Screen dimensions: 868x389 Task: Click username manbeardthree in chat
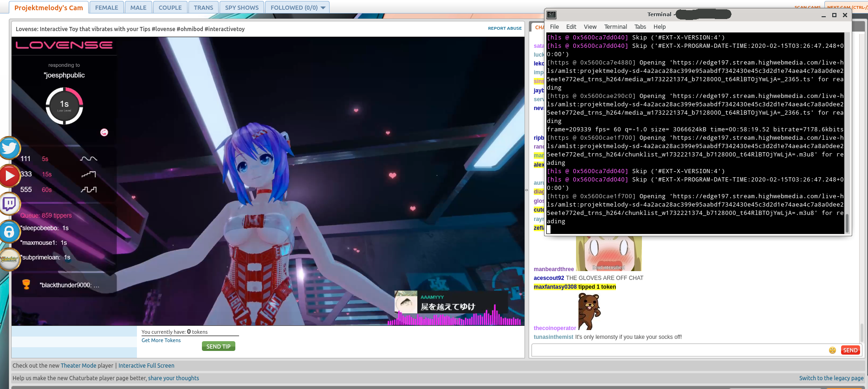tap(554, 269)
